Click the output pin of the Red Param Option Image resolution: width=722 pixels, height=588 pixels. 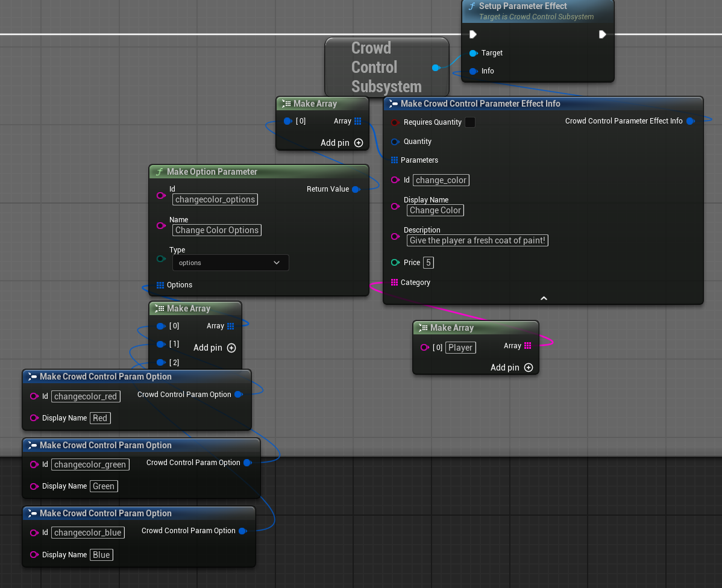click(239, 395)
